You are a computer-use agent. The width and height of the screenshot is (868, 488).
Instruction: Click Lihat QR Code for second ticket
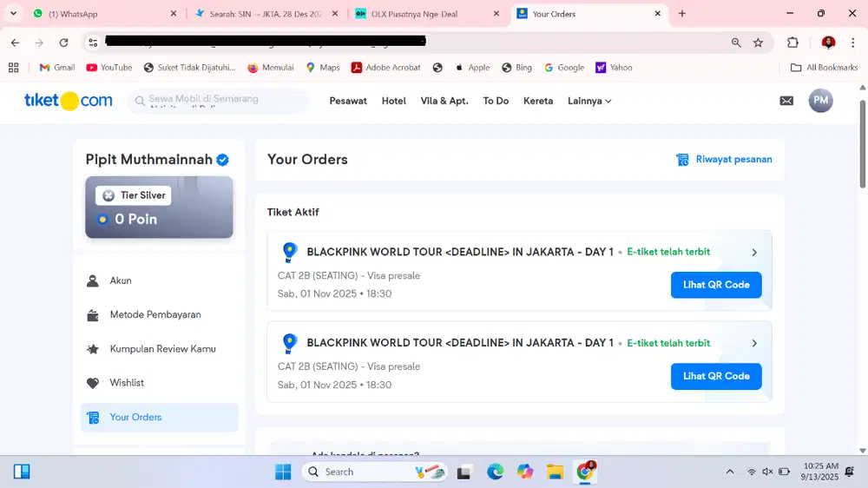tap(716, 376)
